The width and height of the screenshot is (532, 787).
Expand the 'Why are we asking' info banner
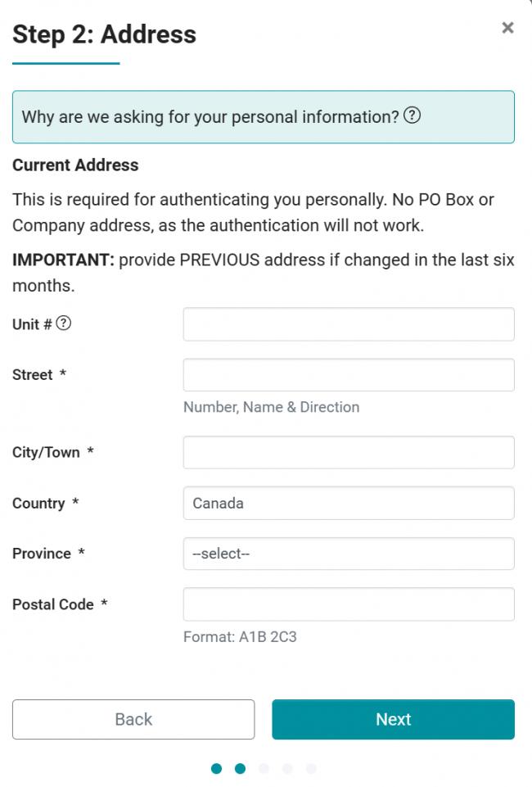coord(264,117)
